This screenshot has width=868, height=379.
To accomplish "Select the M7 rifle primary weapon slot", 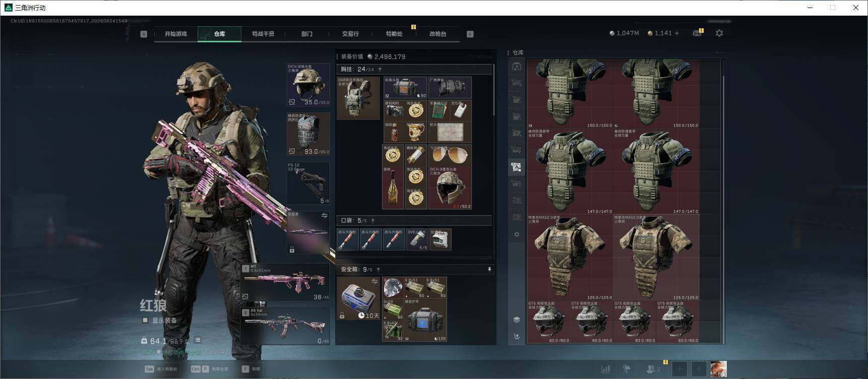I will [285, 282].
